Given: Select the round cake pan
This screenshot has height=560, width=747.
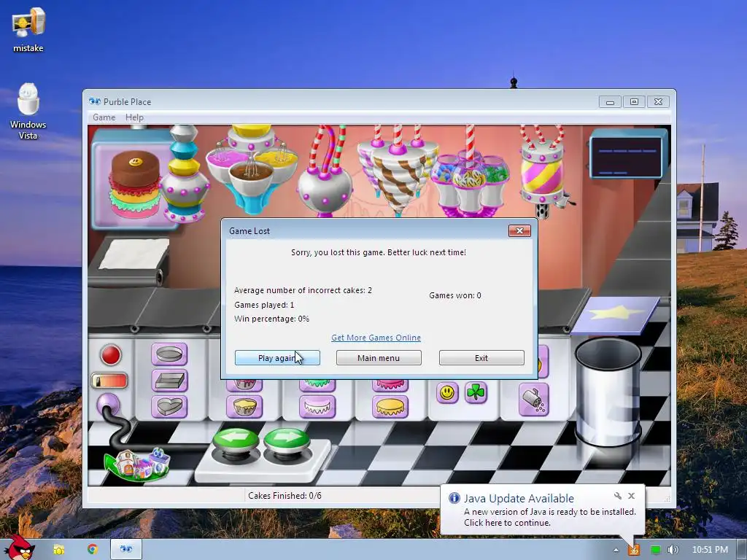Looking at the screenshot, I should tap(169, 354).
